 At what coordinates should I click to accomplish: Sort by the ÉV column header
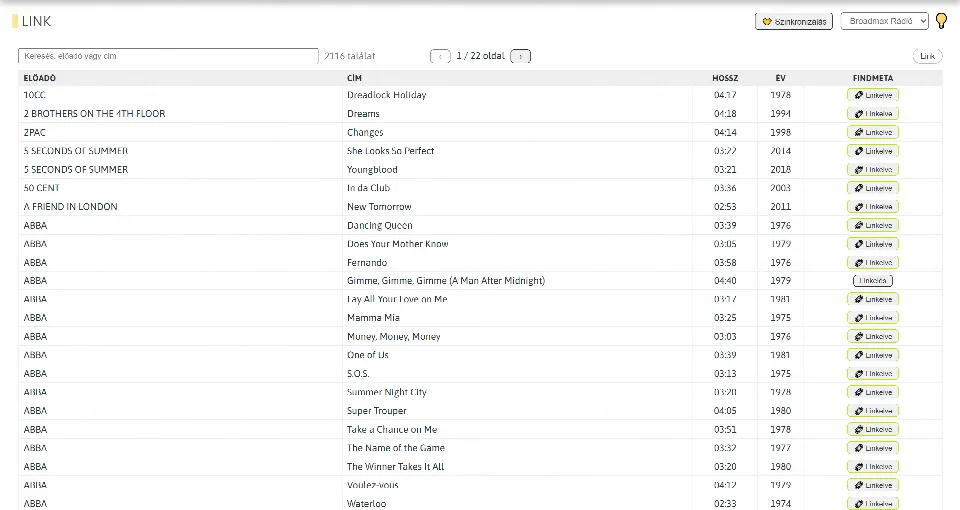[781, 78]
